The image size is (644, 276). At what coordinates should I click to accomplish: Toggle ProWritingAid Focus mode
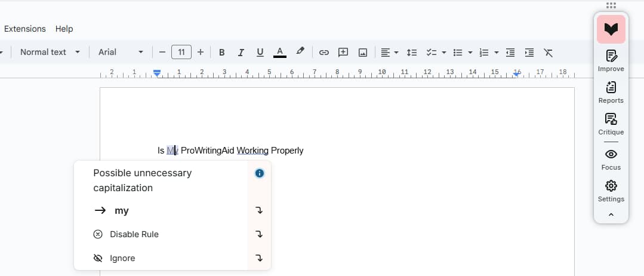pyautogui.click(x=611, y=159)
